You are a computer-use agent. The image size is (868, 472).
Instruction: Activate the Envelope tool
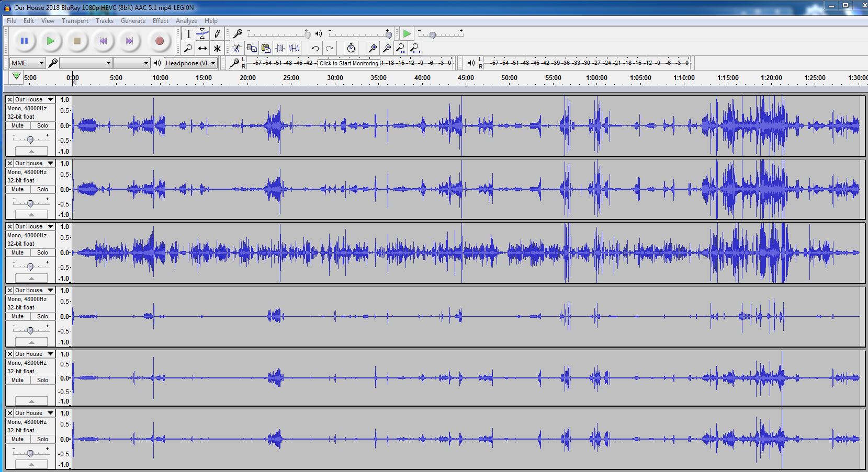202,34
